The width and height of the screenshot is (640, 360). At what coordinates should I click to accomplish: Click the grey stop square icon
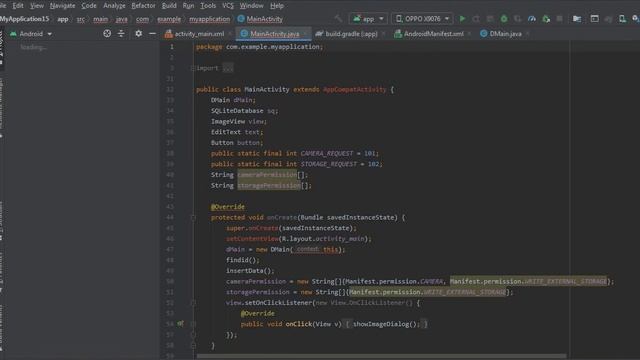(x=560, y=19)
